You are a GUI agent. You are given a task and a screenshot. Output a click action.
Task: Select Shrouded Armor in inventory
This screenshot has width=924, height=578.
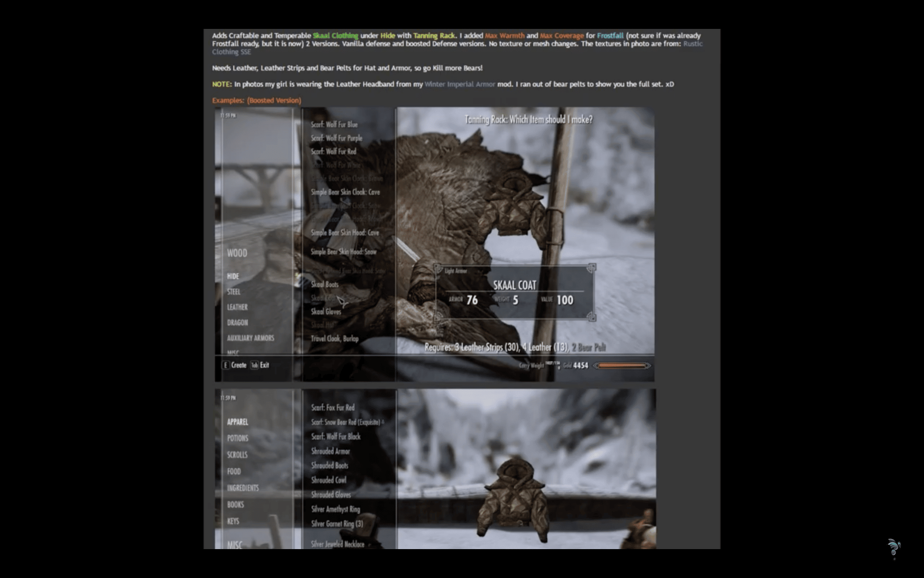click(x=331, y=451)
